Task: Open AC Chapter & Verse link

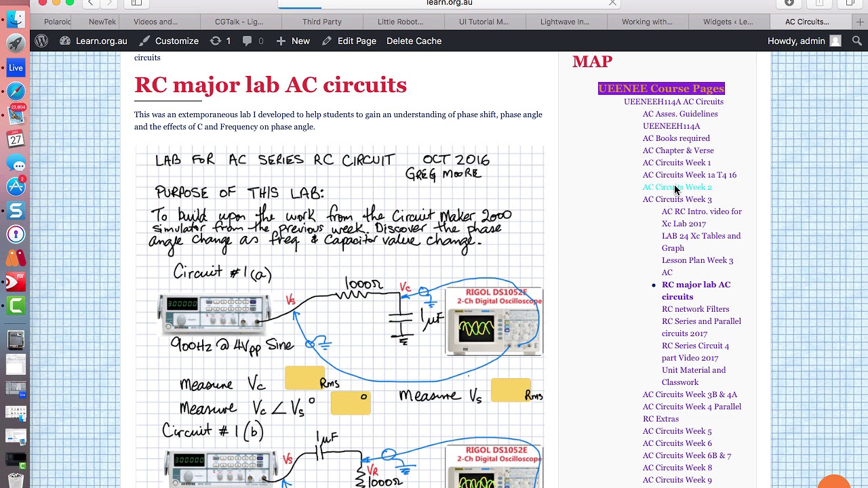Action: (678, 150)
